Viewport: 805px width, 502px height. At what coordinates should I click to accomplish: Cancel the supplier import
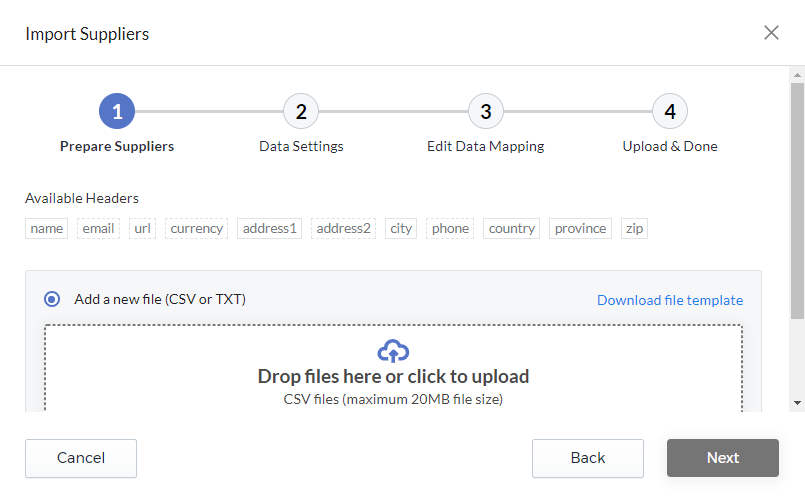coord(81,458)
